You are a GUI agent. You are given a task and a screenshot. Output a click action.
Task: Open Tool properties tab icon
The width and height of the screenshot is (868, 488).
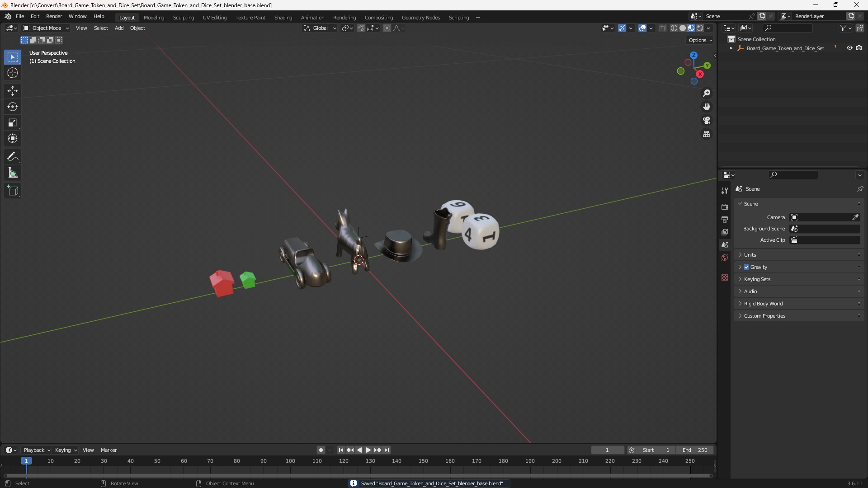[725, 191]
